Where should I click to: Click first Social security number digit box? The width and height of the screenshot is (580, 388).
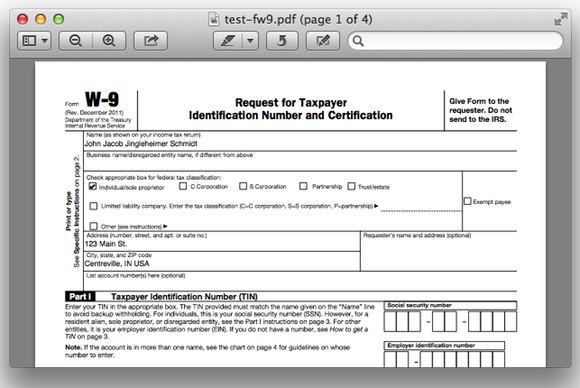(391, 321)
